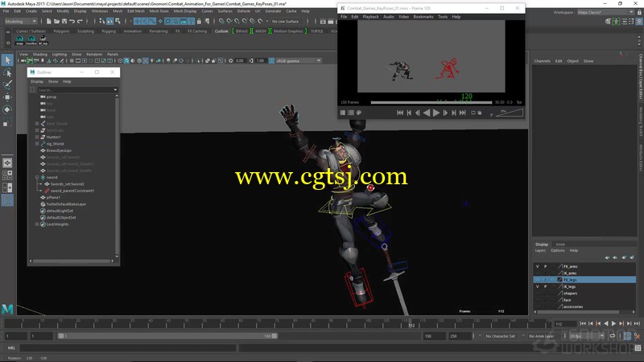Image resolution: width=644 pixels, height=362 pixels.
Task: Open the Modeling menu set dropdown
Action: tap(21, 22)
